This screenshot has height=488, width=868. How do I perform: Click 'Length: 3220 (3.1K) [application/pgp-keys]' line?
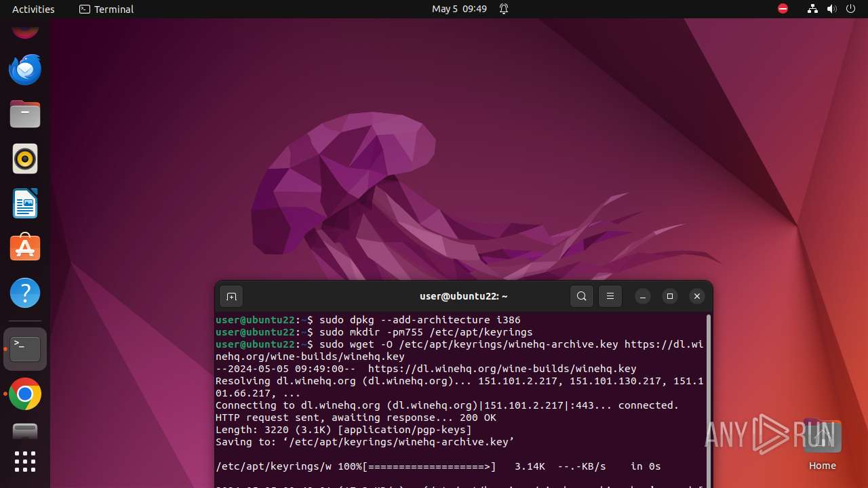pos(344,430)
